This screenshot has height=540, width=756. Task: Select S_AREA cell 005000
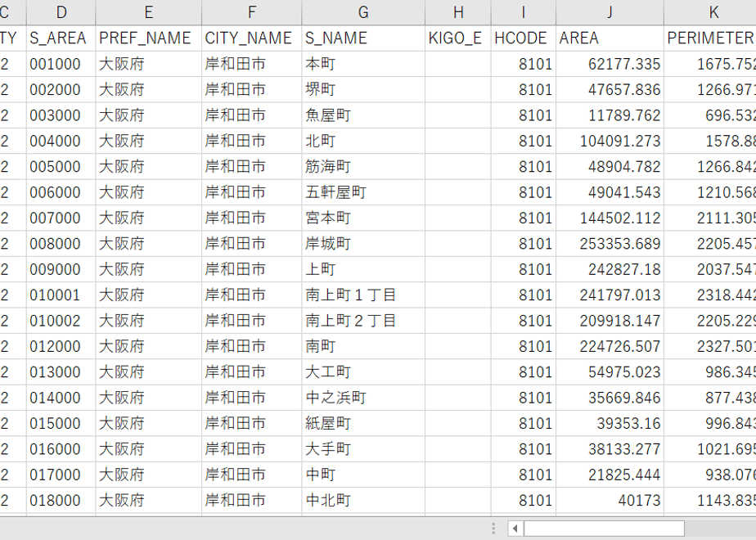click(x=61, y=166)
